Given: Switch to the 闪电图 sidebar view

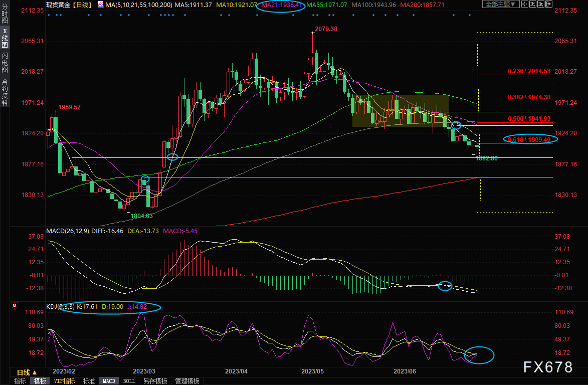Looking at the screenshot, I should pos(5,63).
